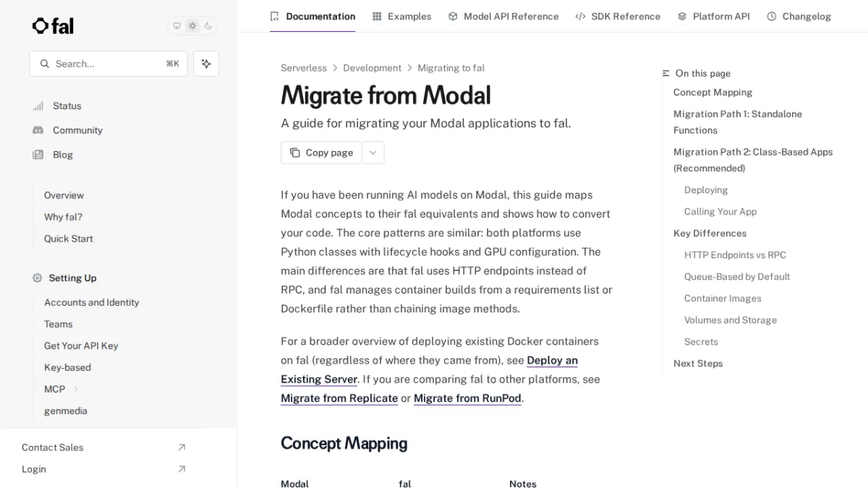Open genmedia sidebar page
The image size is (868, 488).
tap(65, 411)
